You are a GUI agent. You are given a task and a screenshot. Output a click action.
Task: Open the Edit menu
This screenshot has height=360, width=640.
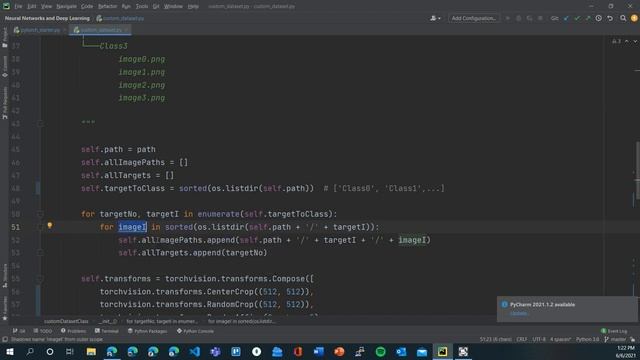point(31,6)
